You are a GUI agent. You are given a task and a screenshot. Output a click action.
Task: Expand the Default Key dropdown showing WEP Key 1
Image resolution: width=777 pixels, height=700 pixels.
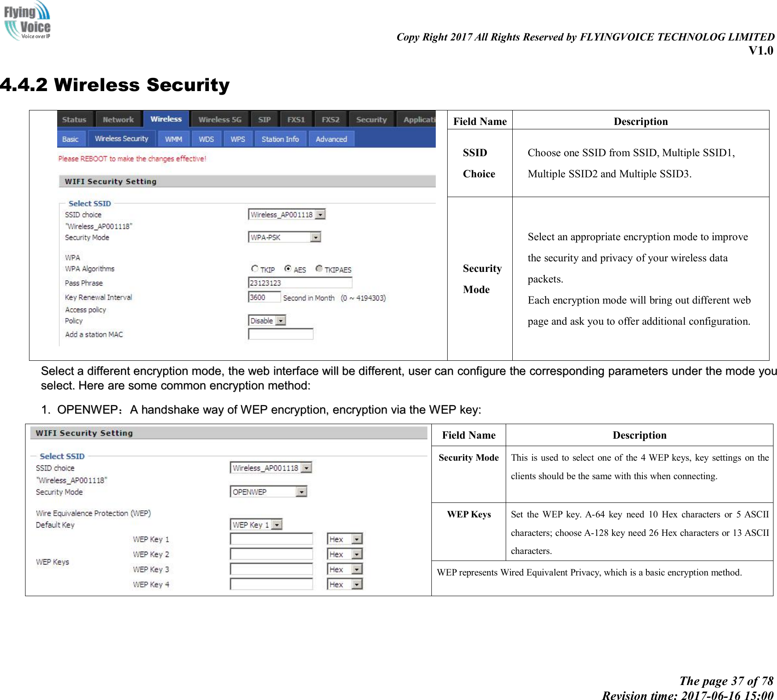[x=277, y=524]
